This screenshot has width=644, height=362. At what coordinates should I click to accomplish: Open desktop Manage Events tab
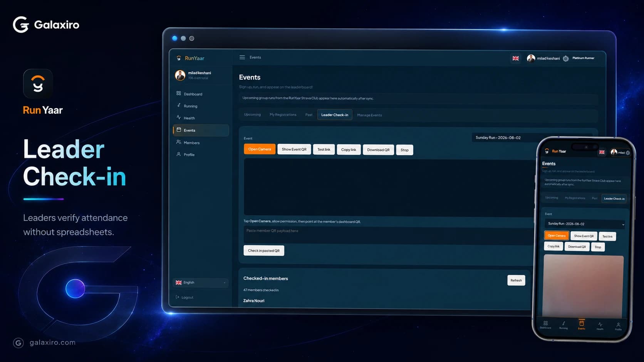(x=369, y=115)
